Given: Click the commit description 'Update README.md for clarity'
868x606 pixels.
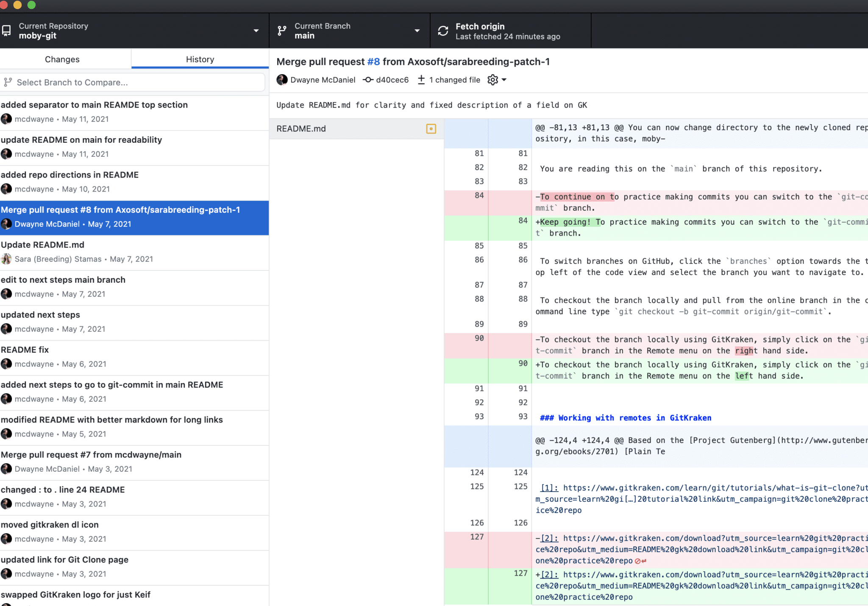Looking at the screenshot, I should pos(431,105).
